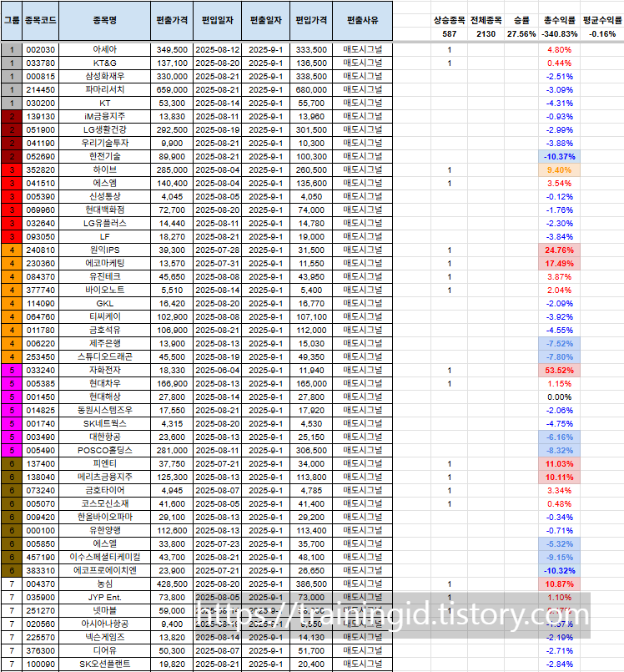Select stock name 자화전자

(104, 371)
